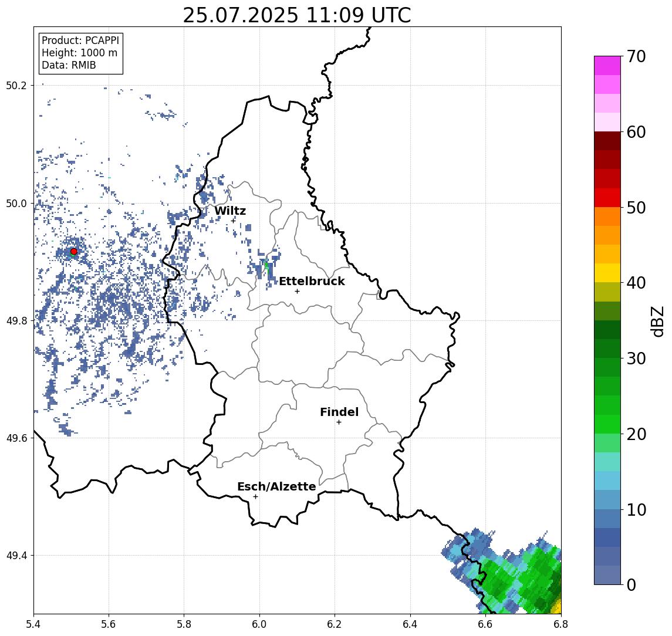Screen dimensions: 672x636
Task: Click the longitude tick label 6.6
Action: pos(485,624)
